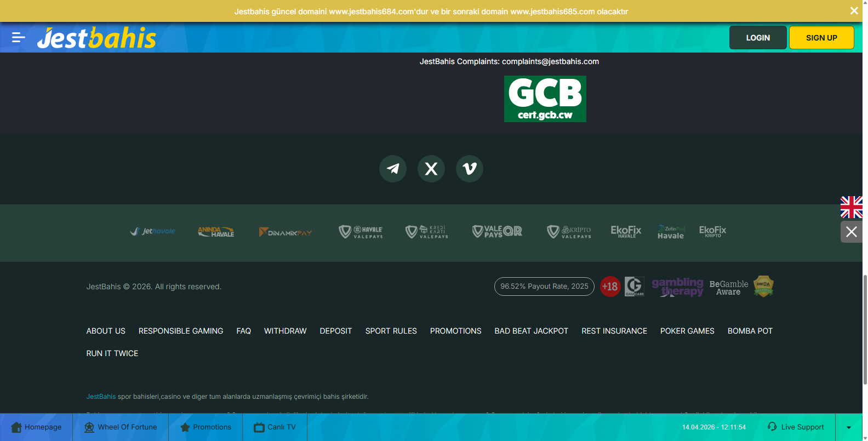Open the hamburger side menu

(19, 37)
